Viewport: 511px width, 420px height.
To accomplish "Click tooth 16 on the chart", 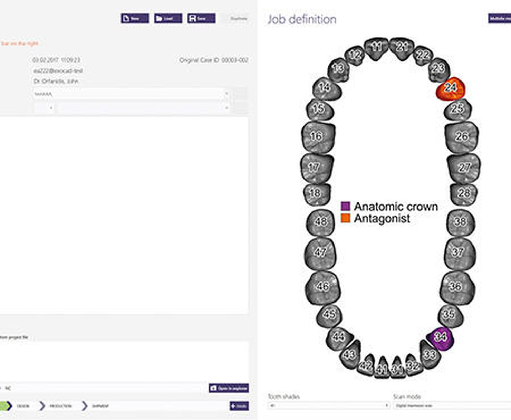I will coord(317,136).
